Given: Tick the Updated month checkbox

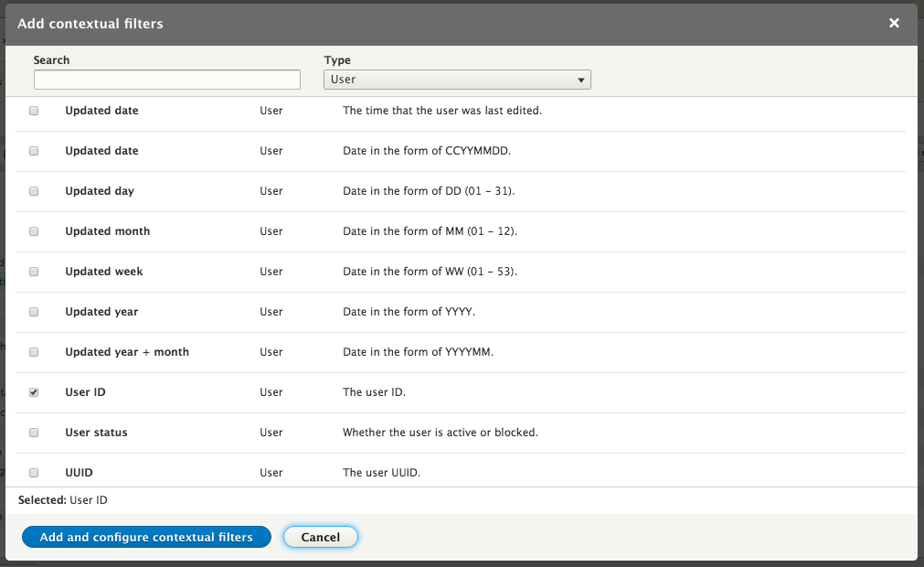Looking at the screenshot, I should 34,231.
